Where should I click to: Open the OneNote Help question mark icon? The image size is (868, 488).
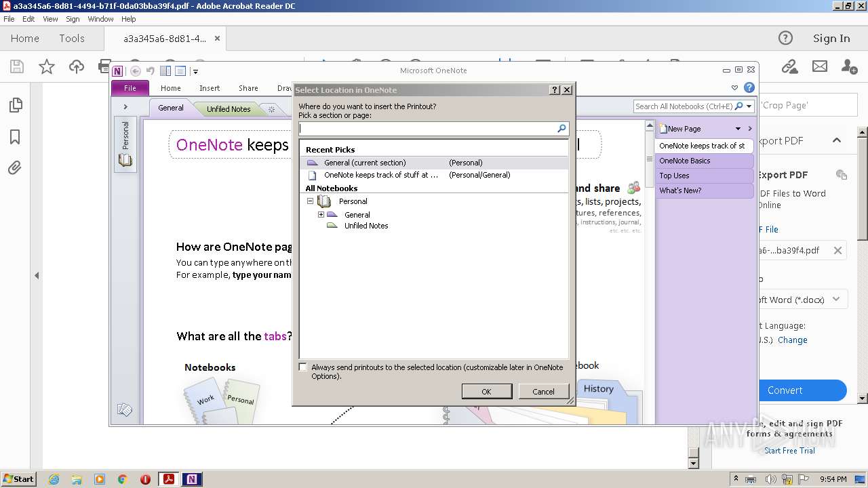[x=749, y=87]
